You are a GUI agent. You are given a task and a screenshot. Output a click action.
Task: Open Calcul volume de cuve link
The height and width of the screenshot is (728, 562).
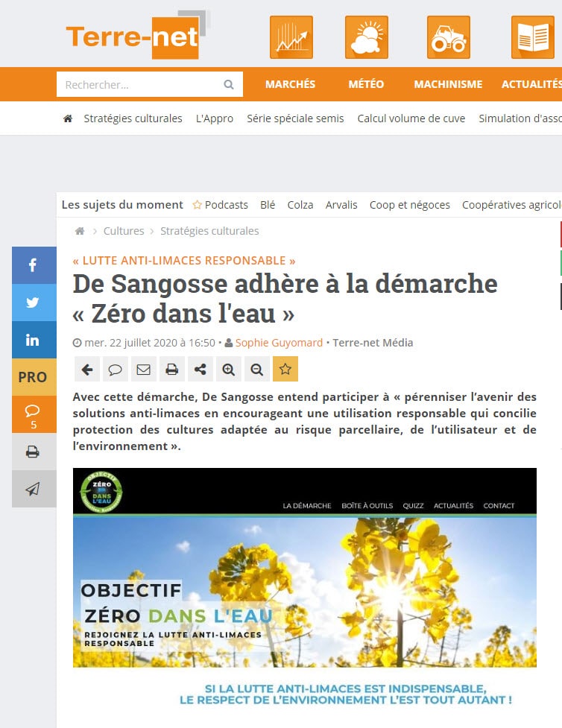click(411, 118)
